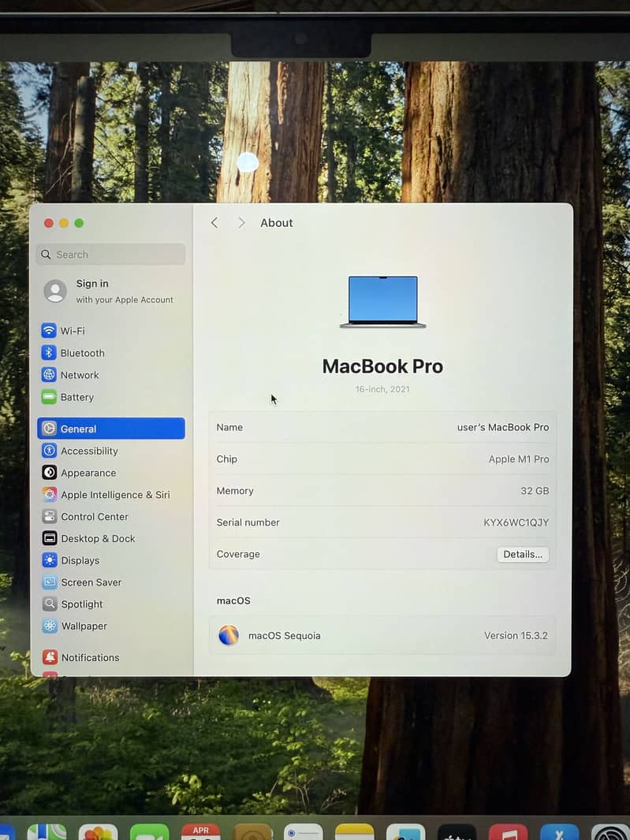The height and width of the screenshot is (840, 630).
Task: Click the Serial number row label
Action: (x=248, y=522)
